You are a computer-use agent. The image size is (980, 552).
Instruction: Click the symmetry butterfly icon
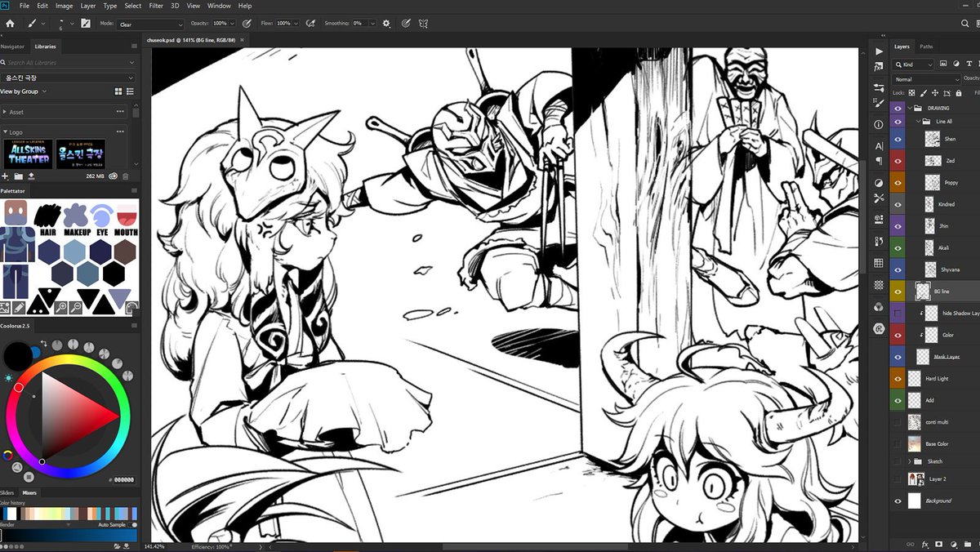pyautogui.click(x=423, y=24)
